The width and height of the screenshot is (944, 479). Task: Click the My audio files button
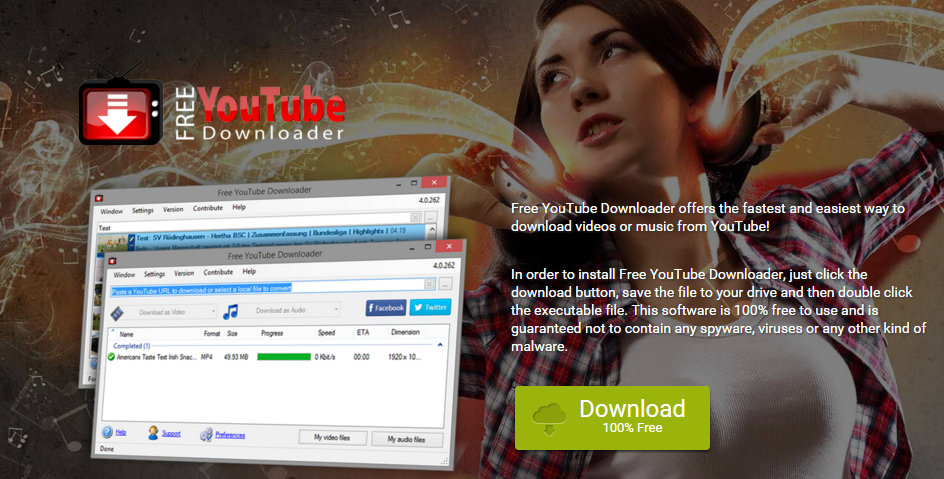tap(406, 439)
